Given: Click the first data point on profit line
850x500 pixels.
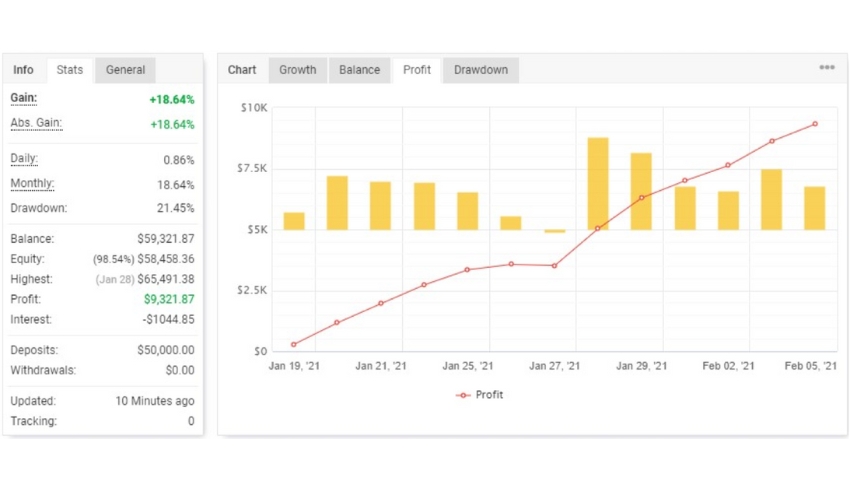Looking at the screenshot, I should click(x=293, y=344).
